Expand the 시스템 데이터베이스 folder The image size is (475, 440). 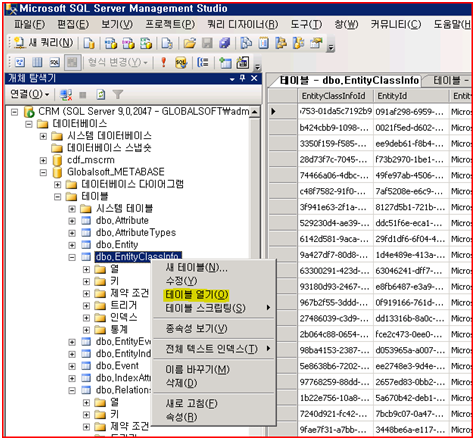[43, 136]
